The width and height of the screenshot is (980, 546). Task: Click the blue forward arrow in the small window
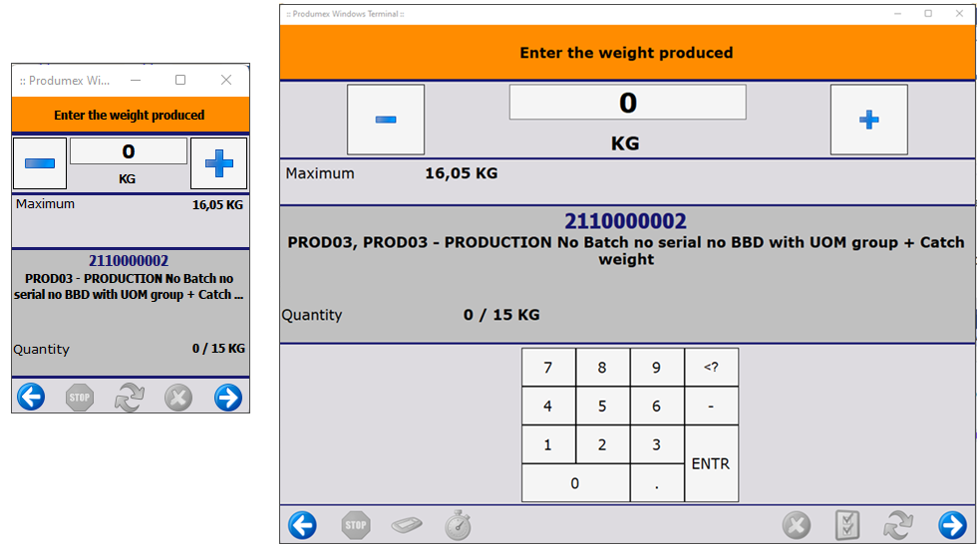(x=228, y=398)
